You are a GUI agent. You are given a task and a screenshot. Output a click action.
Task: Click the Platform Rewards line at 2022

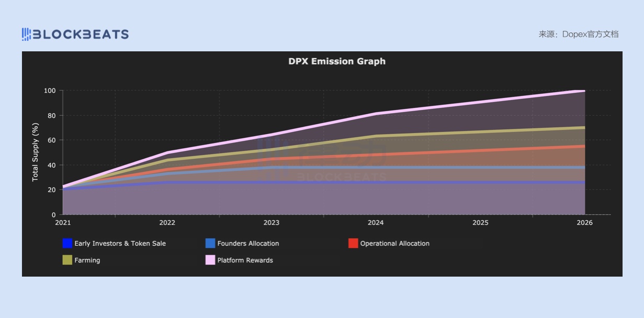click(167, 152)
